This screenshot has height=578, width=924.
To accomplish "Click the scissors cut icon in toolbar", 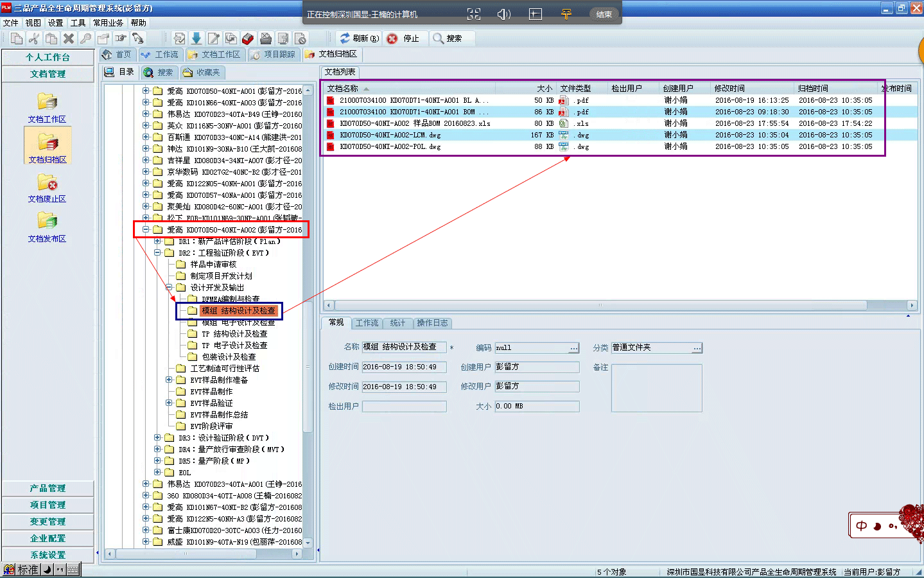I will click(34, 39).
